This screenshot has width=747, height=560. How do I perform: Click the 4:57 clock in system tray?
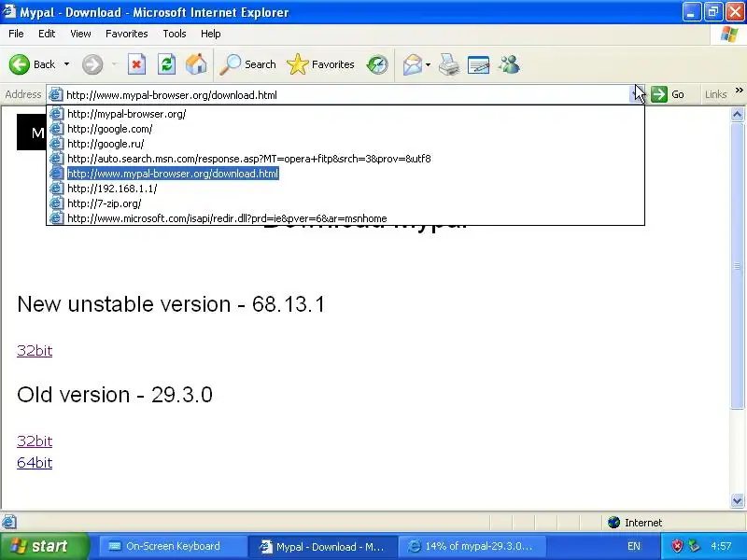click(x=721, y=546)
